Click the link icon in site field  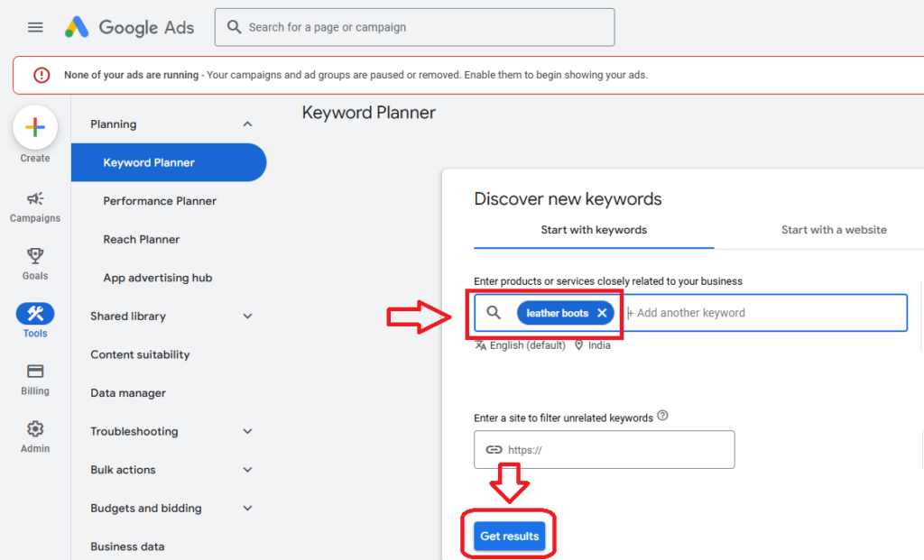(x=494, y=449)
